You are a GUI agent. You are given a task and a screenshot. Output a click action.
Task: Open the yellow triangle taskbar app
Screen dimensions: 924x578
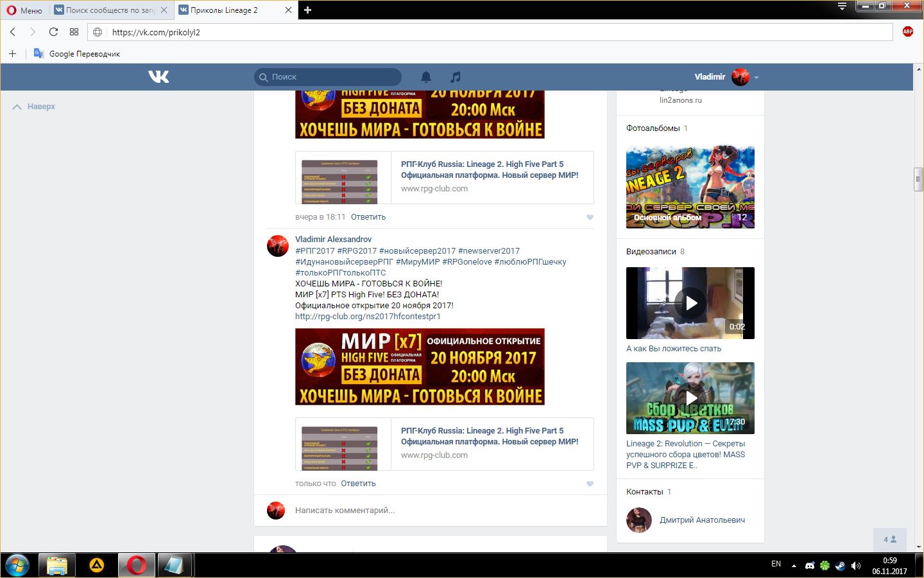click(97, 565)
